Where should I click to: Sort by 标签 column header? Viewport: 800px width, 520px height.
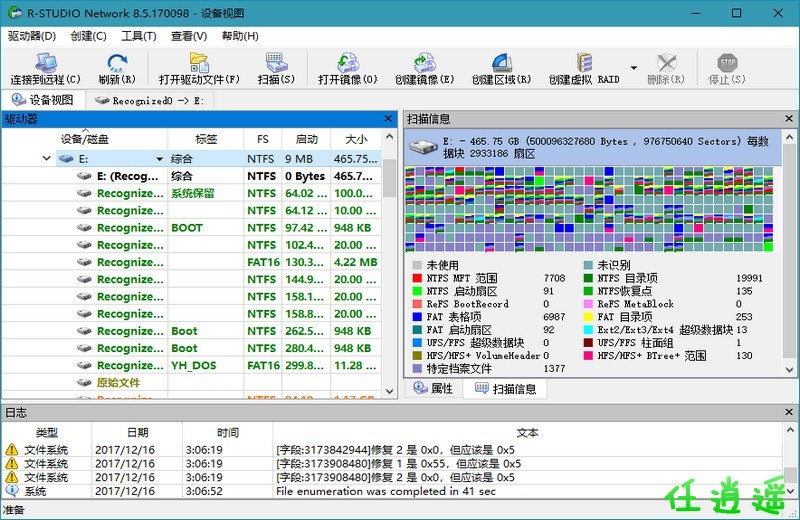(x=206, y=139)
